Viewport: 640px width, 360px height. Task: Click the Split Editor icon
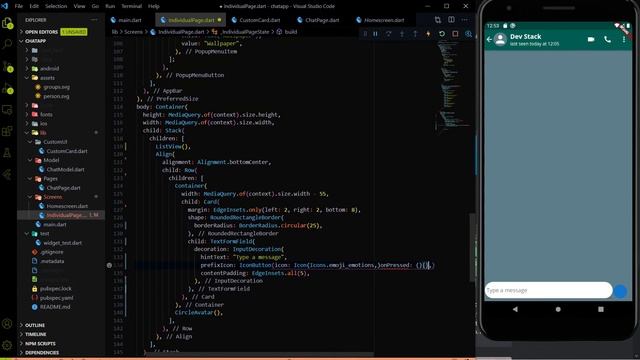451,20
